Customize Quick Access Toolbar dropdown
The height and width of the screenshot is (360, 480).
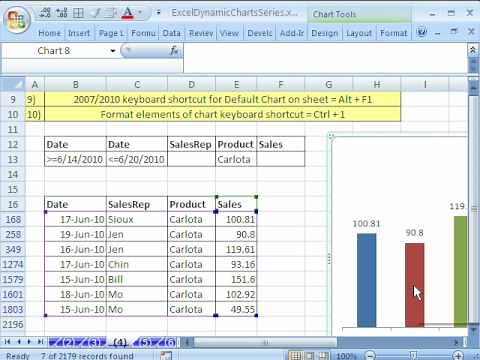[x=158, y=13]
